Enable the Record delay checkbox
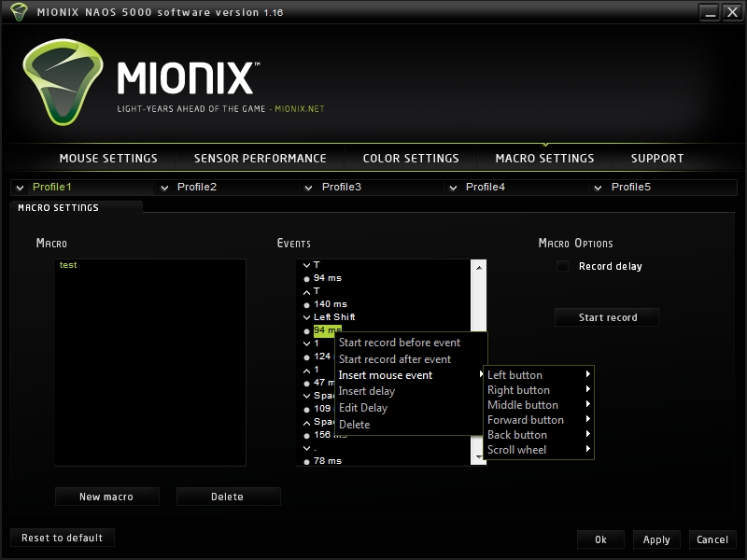Image resolution: width=747 pixels, height=560 pixels. click(x=563, y=266)
